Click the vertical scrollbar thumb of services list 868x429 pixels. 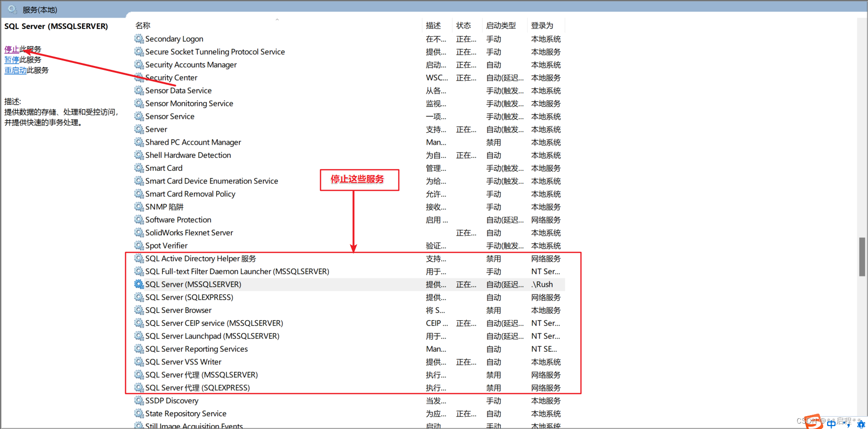click(x=862, y=257)
